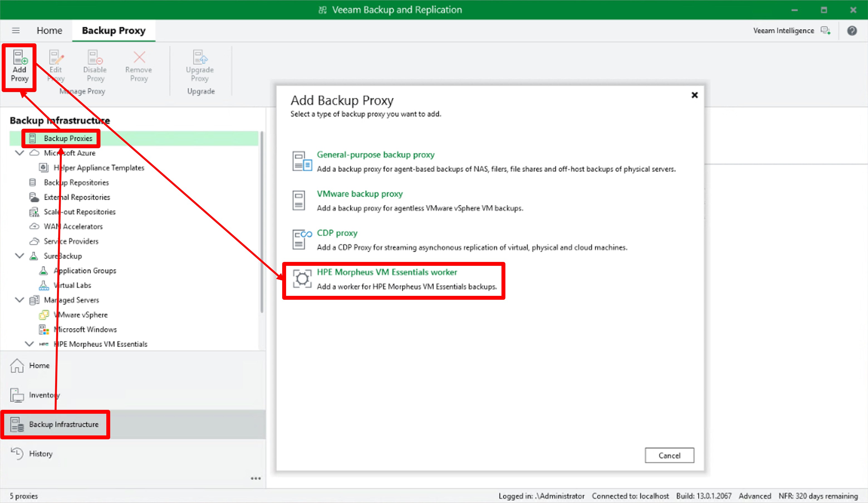The image size is (868, 503).
Task: Click the Scale-out Repositories icon
Action: [x=34, y=212]
